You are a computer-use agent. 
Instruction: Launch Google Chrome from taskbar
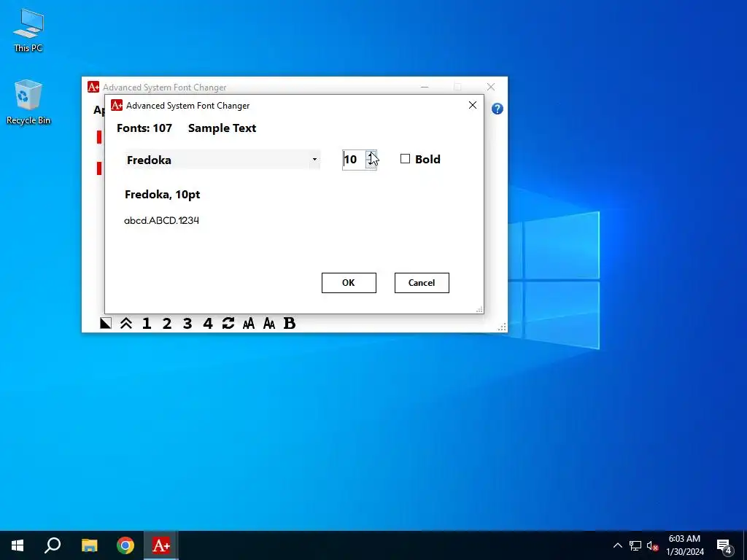point(125,545)
